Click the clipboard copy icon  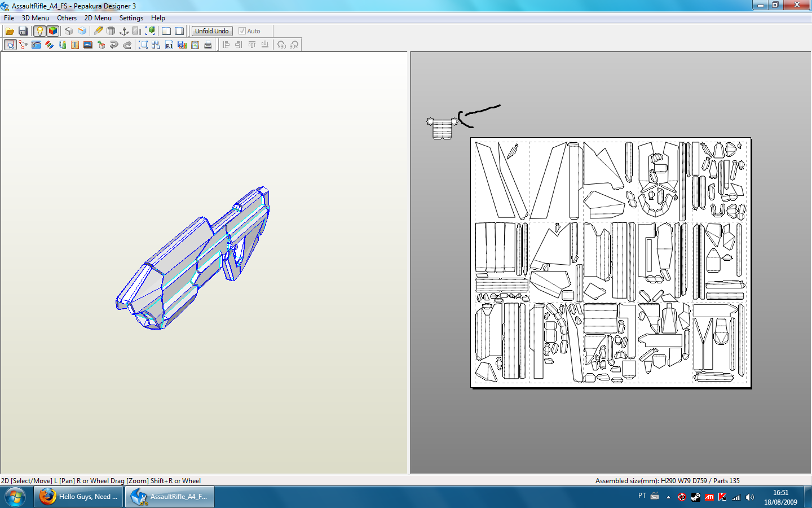(x=195, y=45)
